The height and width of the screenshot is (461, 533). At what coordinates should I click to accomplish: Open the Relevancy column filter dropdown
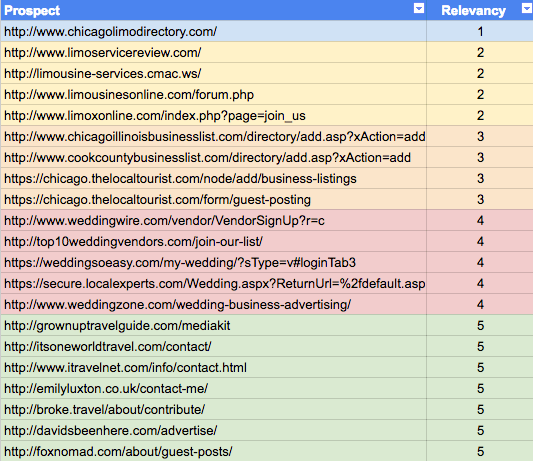coord(527,8)
